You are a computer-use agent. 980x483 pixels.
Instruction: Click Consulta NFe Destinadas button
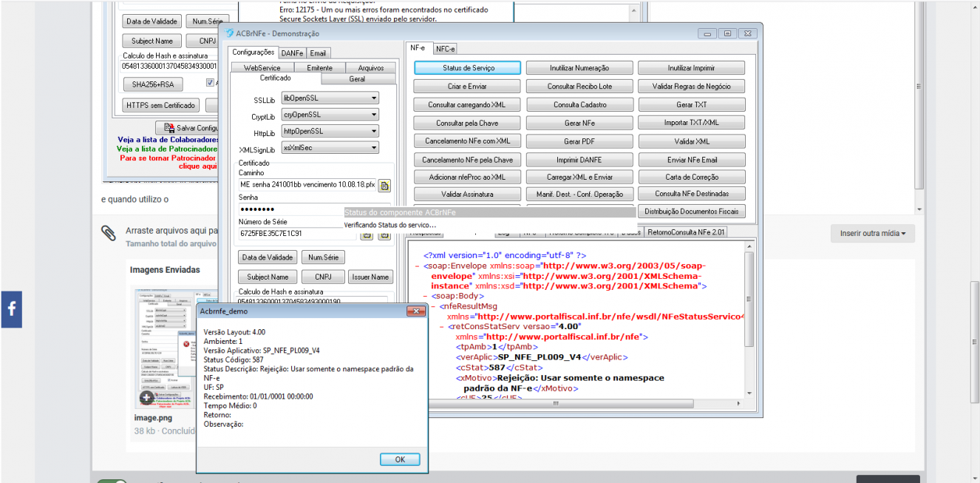[692, 194]
